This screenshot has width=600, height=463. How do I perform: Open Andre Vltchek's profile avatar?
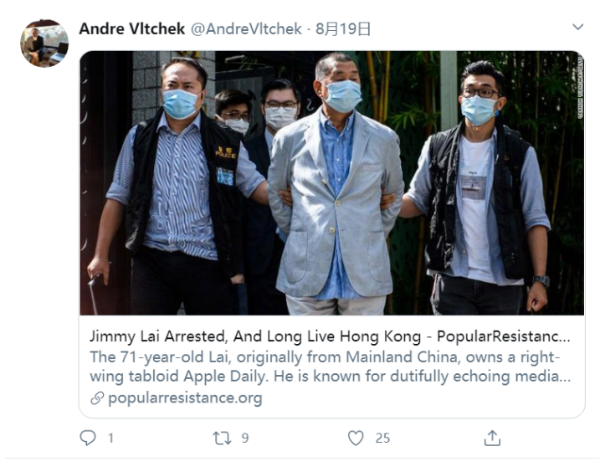coord(44,43)
